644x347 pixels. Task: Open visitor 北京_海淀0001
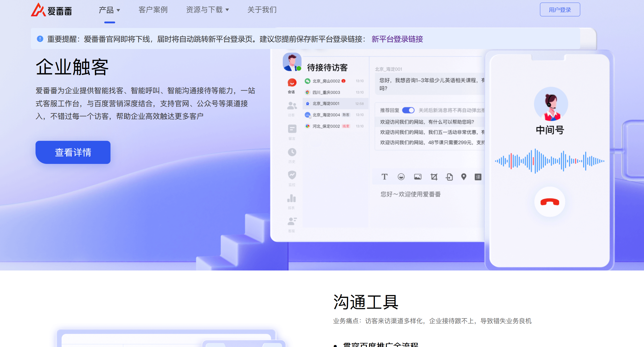pos(335,103)
